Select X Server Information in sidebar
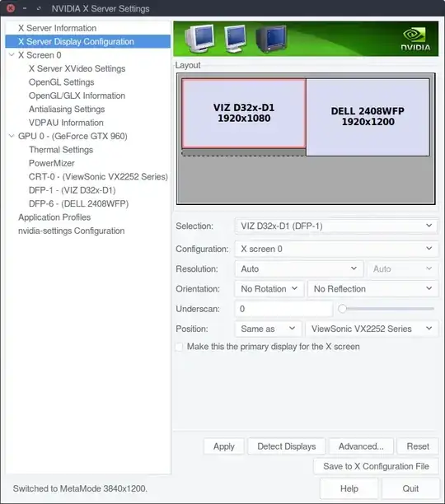Image resolution: width=445 pixels, height=504 pixels. click(x=57, y=28)
